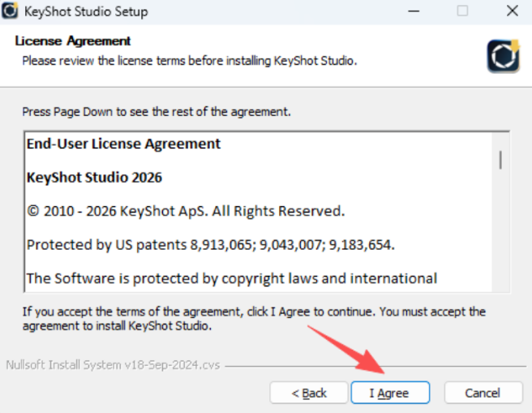Cancel the KeyShot Studio installation
This screenshot has height=413, width=532.
point(483,393)
